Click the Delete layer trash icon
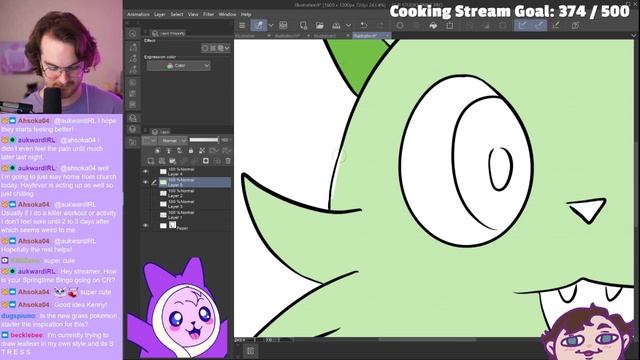Image resolution: width=640 pixels, height=360 pixels. 228,161
